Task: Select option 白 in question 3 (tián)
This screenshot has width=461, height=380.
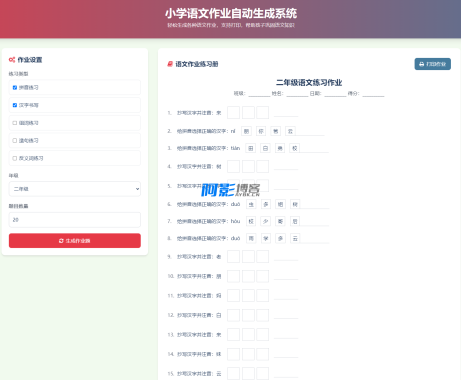Action: pos(265,148)
